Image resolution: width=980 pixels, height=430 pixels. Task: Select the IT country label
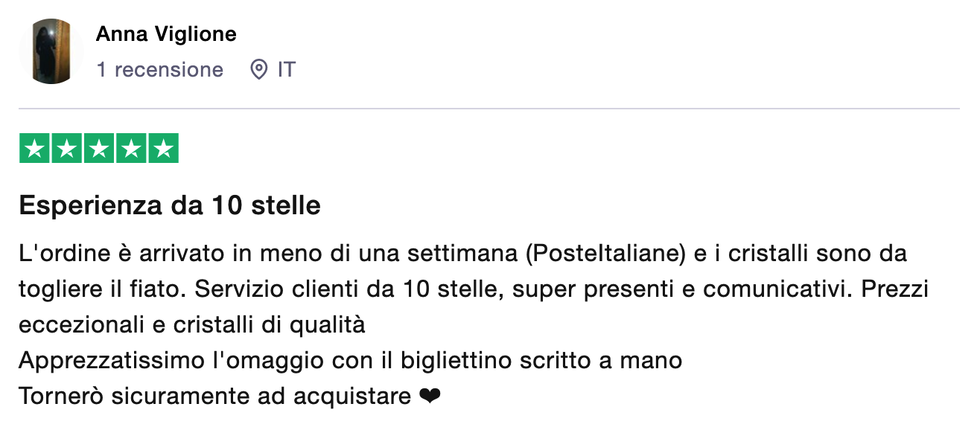pos(287,70)
